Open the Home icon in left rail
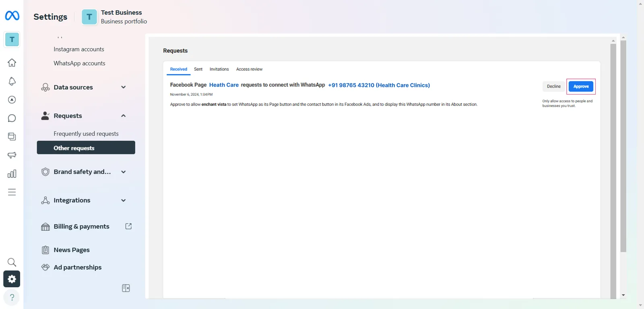The image size is (644, 309). (x=12, y=63)
